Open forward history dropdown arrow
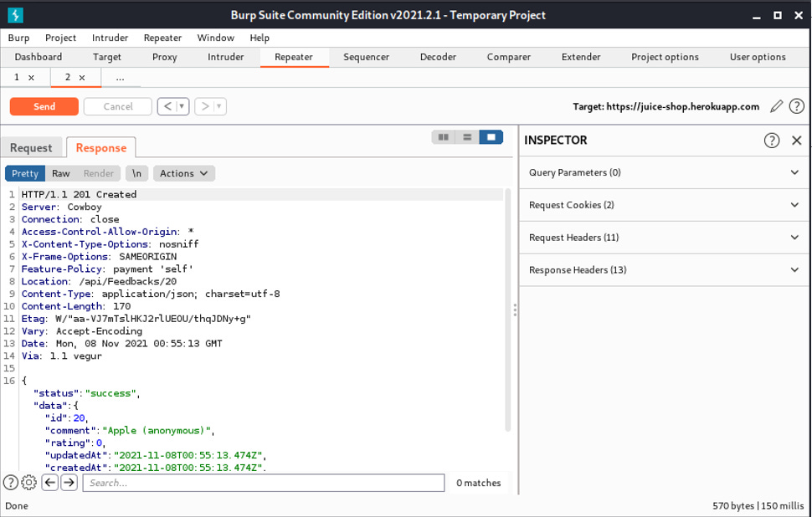Image resolution: width=812 pixels, height=517 pixels. [219, 106]
